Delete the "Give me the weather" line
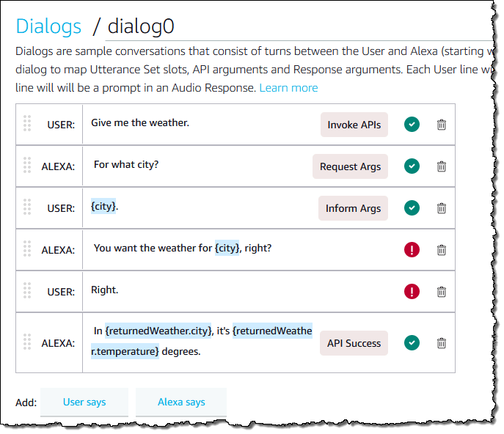Screen dimensions: 504x434 (442, 125)
